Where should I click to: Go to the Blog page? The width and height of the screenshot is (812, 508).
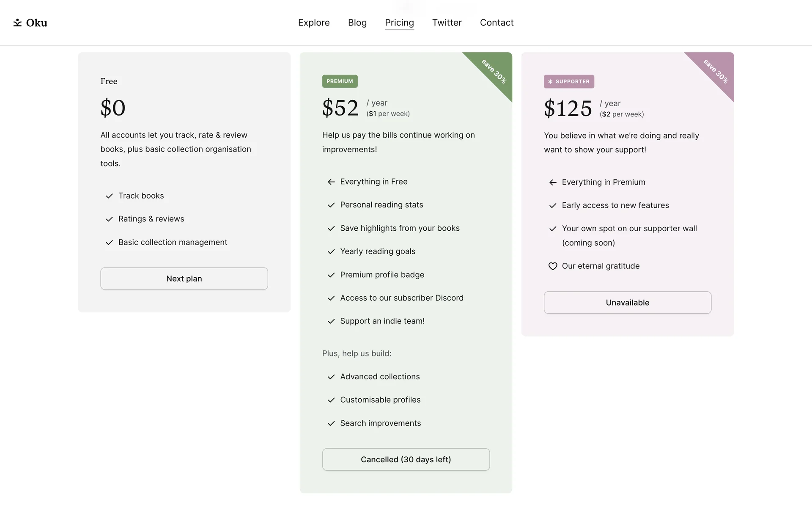pos(357,23)
